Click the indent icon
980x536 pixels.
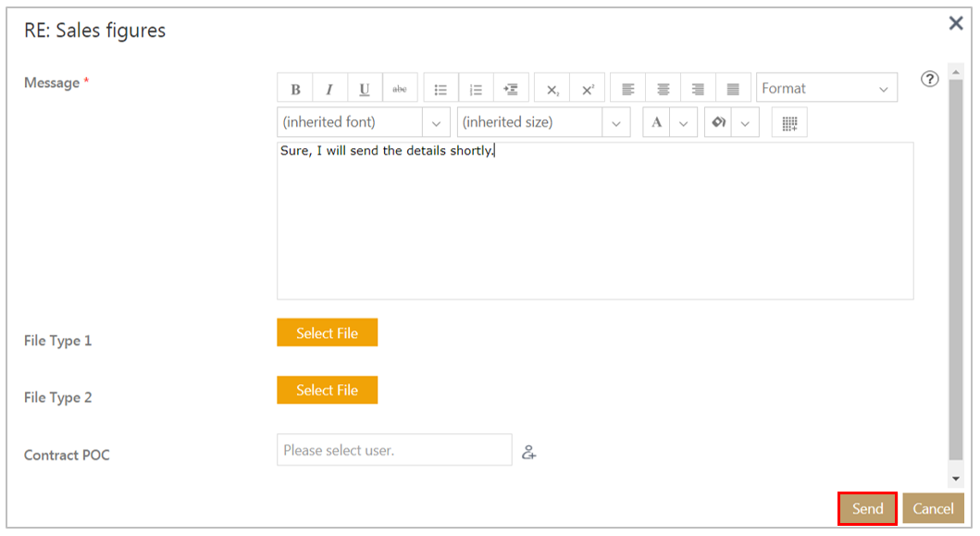511,89
